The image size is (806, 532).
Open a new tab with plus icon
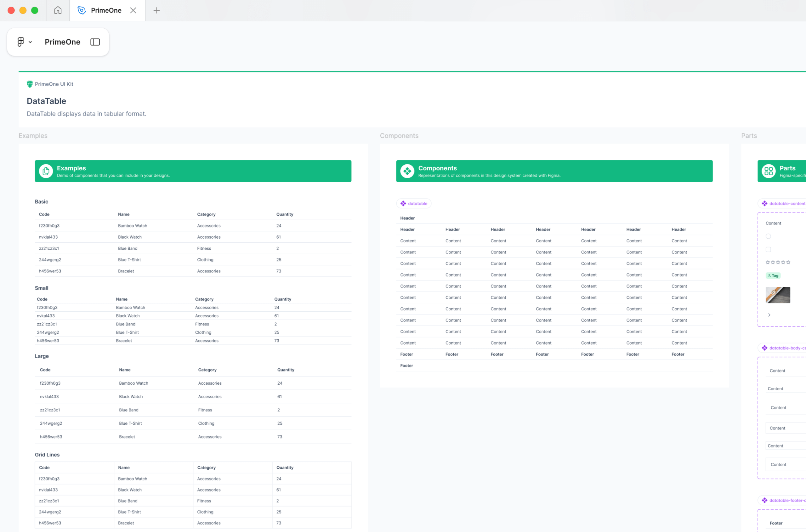pyautogui.click(x=156, y=10)
